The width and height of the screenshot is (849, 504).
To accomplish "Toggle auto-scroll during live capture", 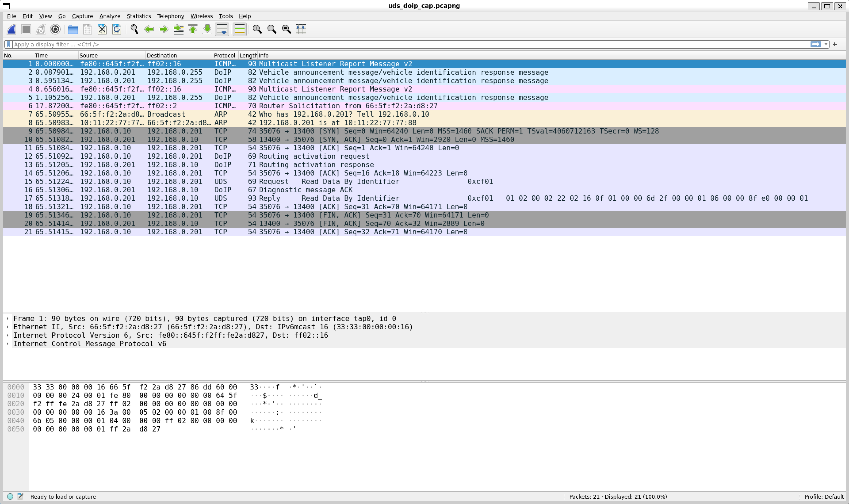I will [222, 29].
